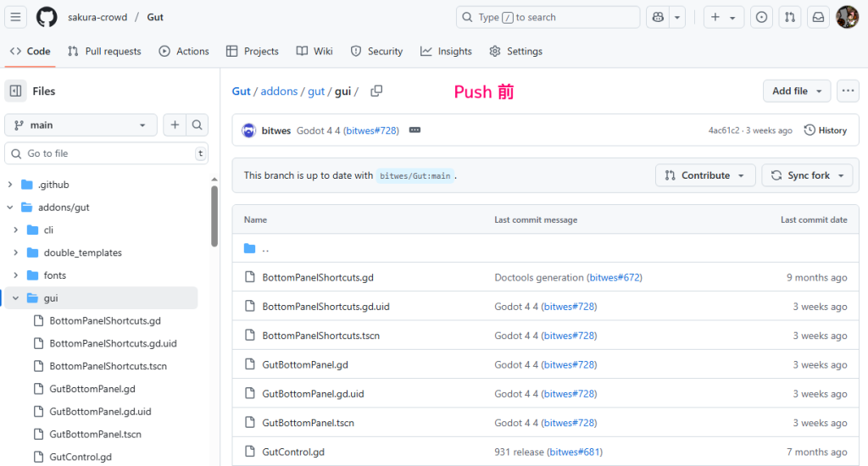Expand the fonts folder
The width and height of the screenshot is (868, 466).
point(15,275)
